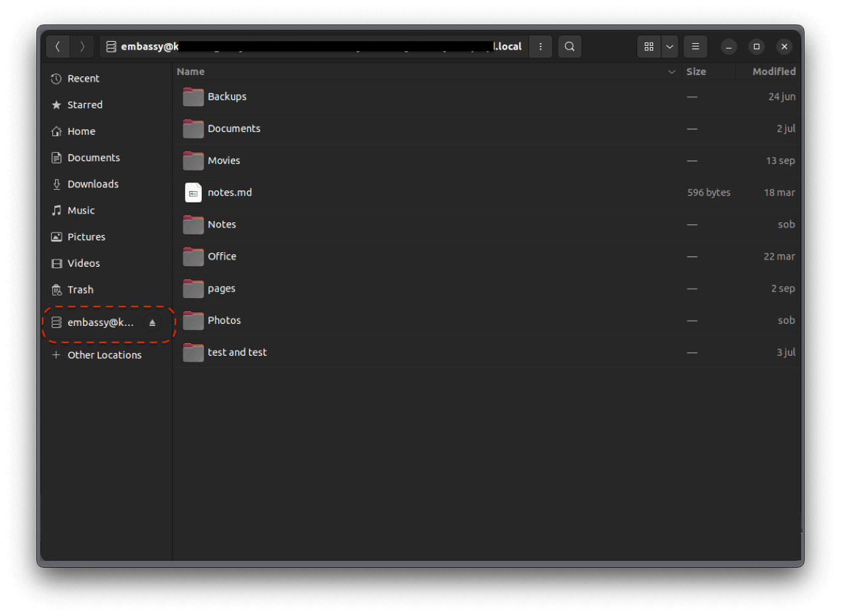The image size is (841, 616).
Task: Open view options dropdown next to grid icon
Action: 669,46
